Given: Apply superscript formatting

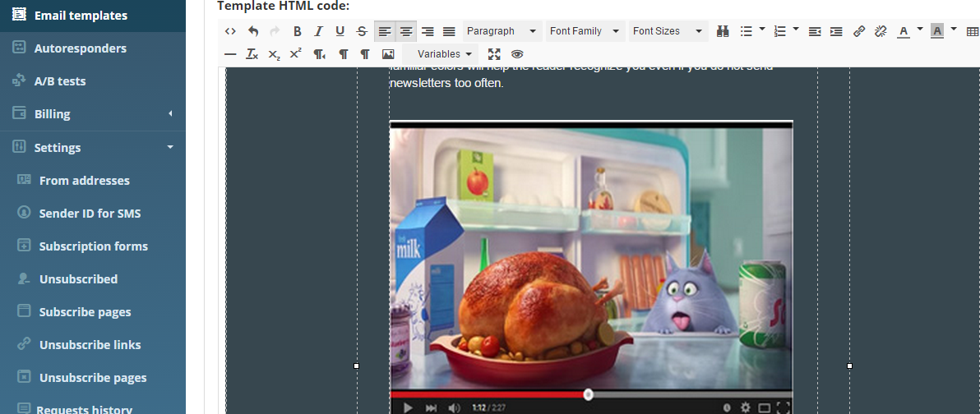Looking at the screenshot, I should [296, 54].
